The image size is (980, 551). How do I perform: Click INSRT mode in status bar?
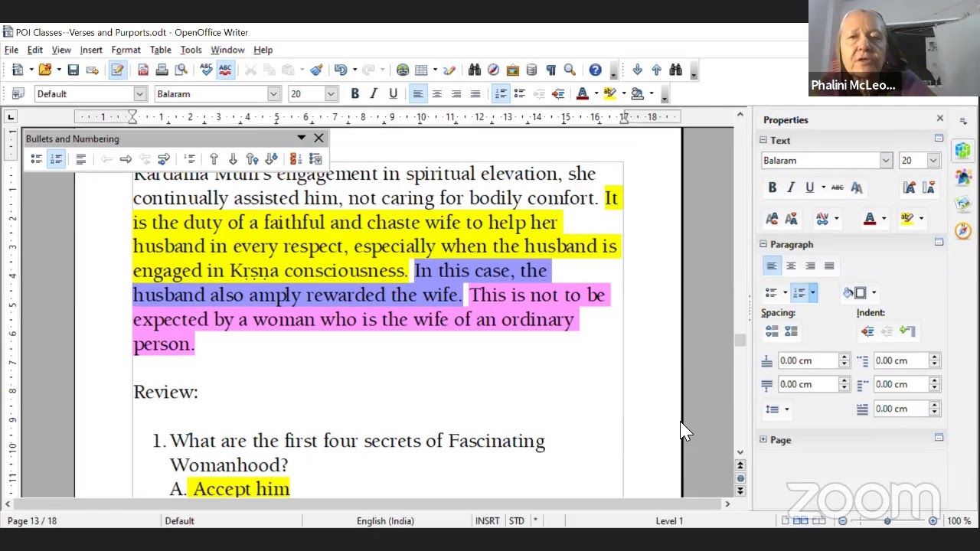point(487,521)
